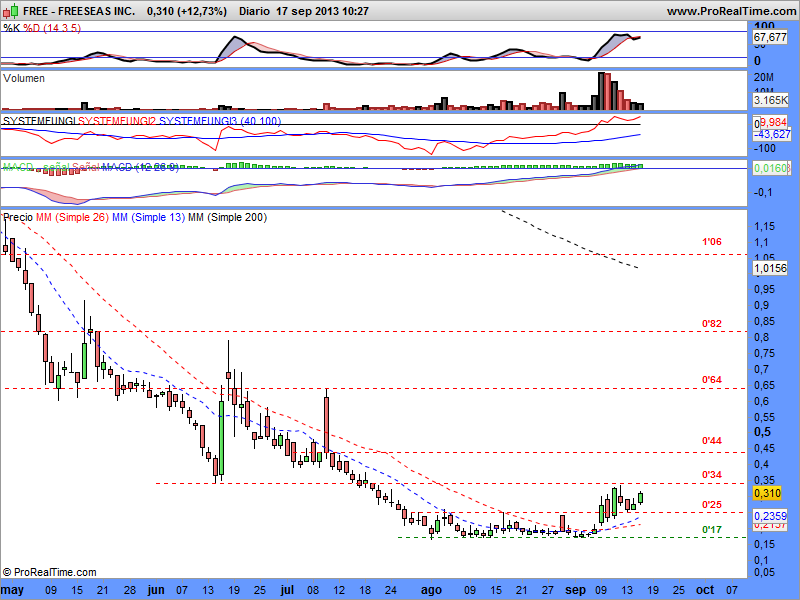The height and width of the screenshot is (600, 800).
Task: Click the 'MACD (12 26 9)' indicator label
Action: click(x=140, y=167)
